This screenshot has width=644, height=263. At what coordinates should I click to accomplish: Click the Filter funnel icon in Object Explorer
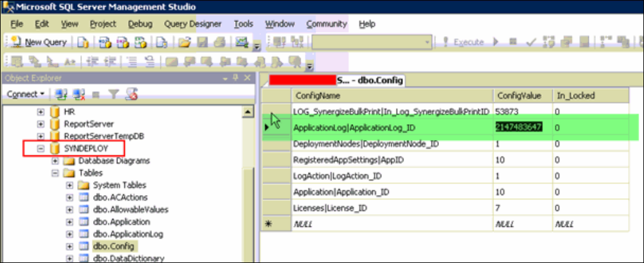[113, 95]
